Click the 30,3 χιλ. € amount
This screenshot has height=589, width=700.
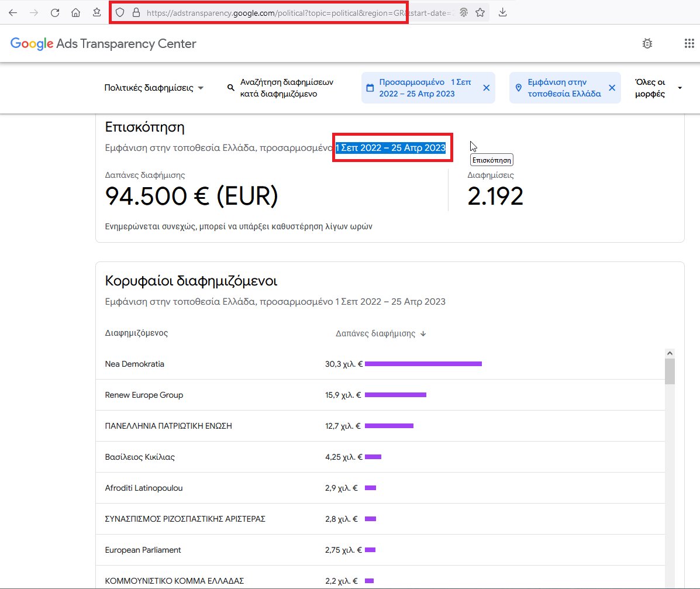343,364
